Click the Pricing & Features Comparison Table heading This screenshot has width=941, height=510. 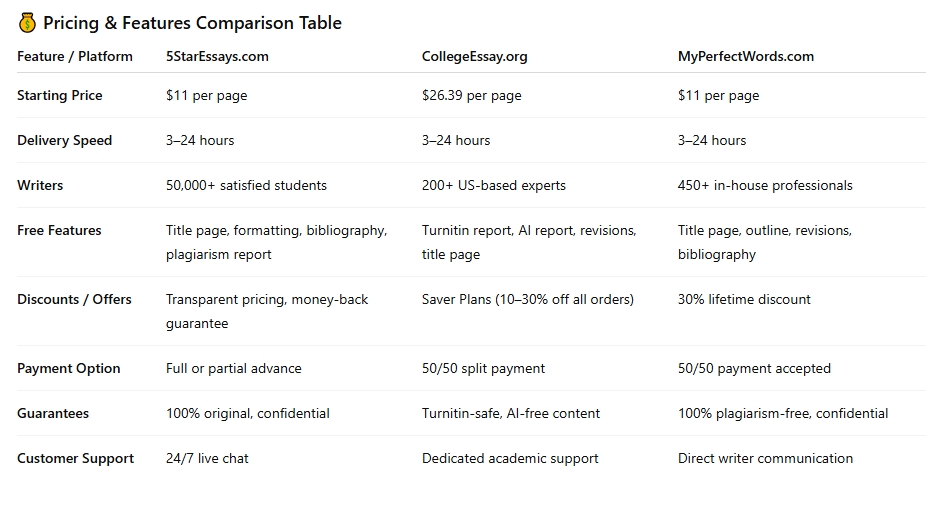pyautogui.click(x=192, y=23)
